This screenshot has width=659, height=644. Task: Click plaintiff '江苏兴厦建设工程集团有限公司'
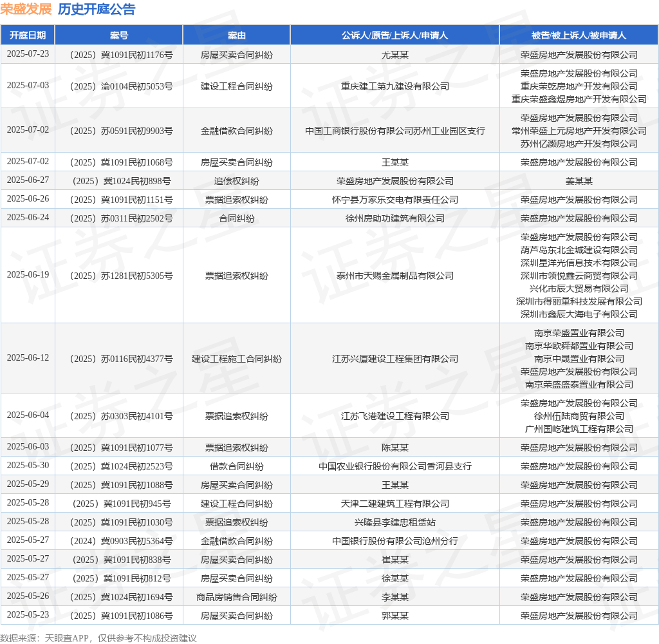394,359
